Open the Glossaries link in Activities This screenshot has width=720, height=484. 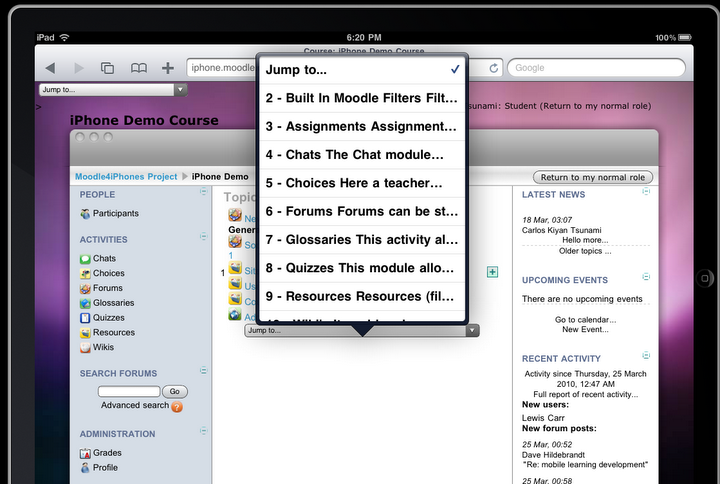click(113, 303)
